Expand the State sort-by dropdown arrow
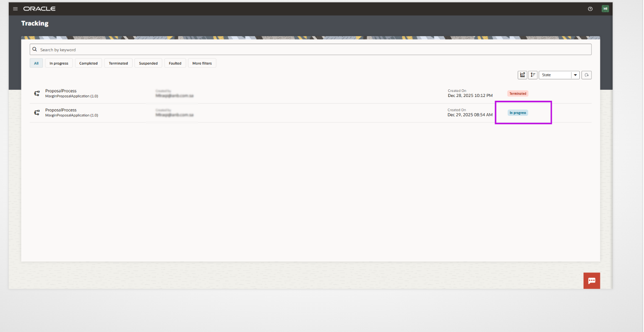The width and height of the screenshot is (644, 332). tap(575, 75)
